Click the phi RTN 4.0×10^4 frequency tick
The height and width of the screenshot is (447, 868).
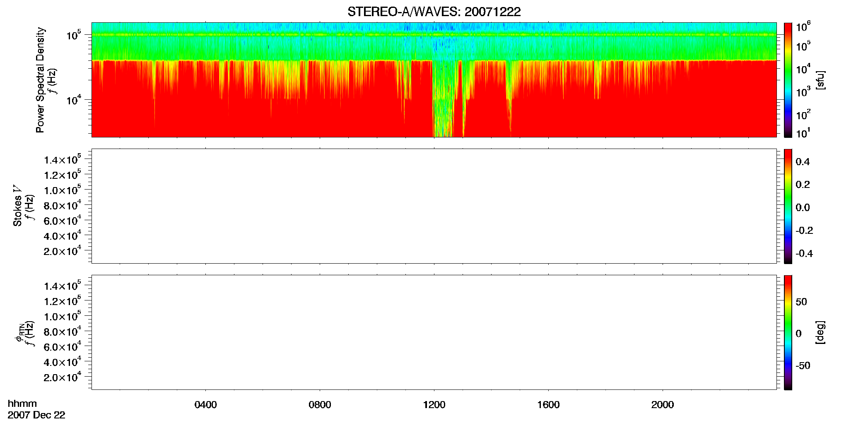tap(63, 361)
